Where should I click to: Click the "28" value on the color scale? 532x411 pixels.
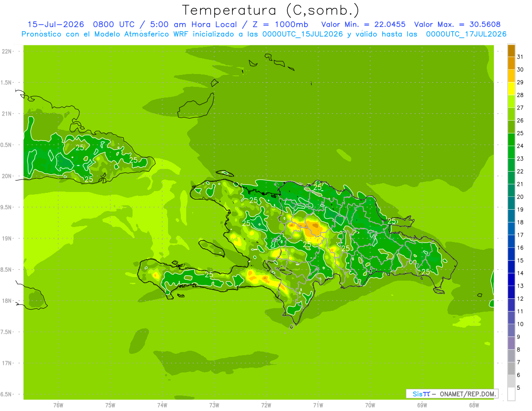(x=520, y=95)
